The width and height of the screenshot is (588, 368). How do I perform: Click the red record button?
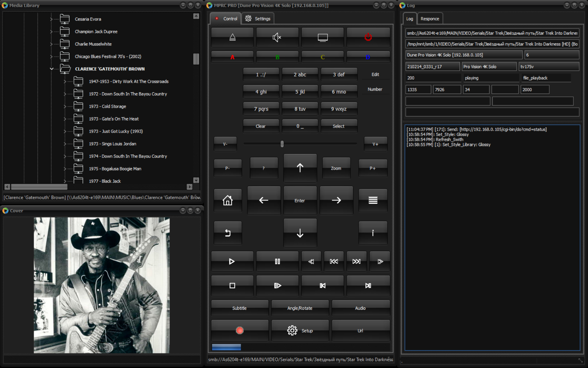(240, 331)
